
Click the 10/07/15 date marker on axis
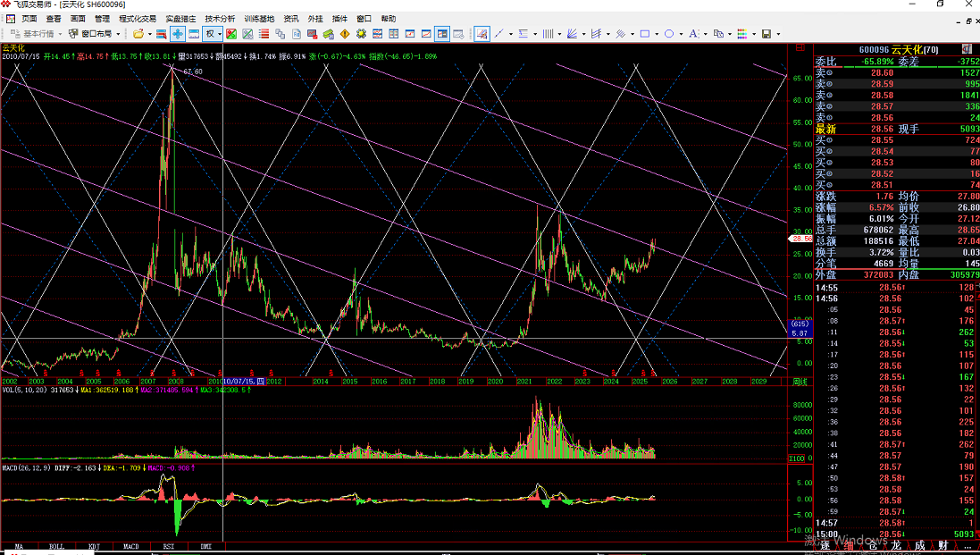(x=245, y=382)
